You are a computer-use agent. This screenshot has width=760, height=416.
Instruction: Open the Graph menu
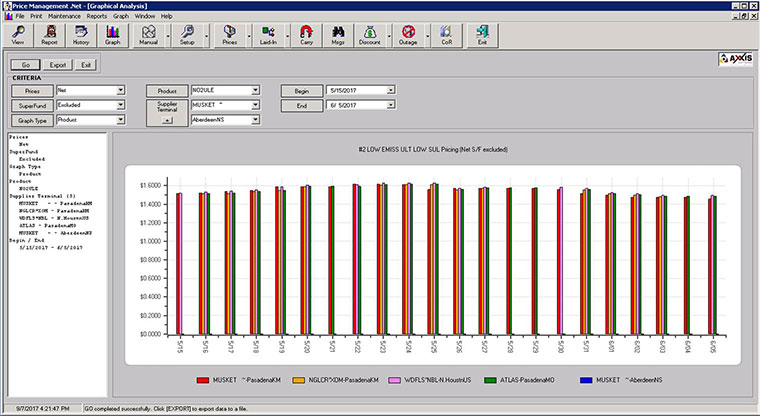pos(121,16)
